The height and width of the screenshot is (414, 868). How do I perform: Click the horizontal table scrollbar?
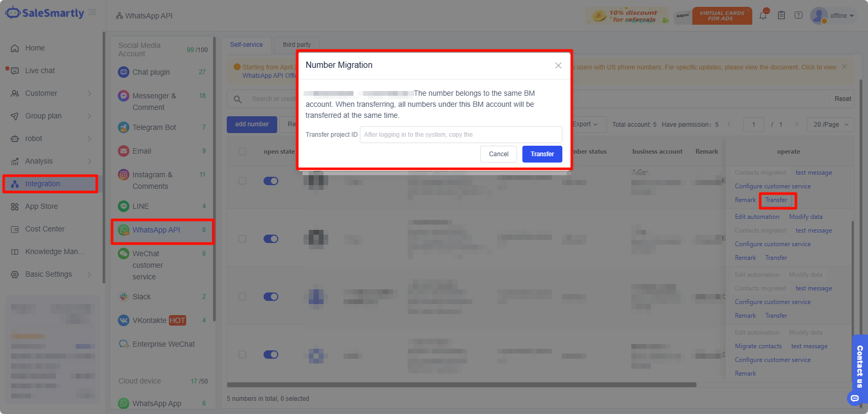[461, 385]
